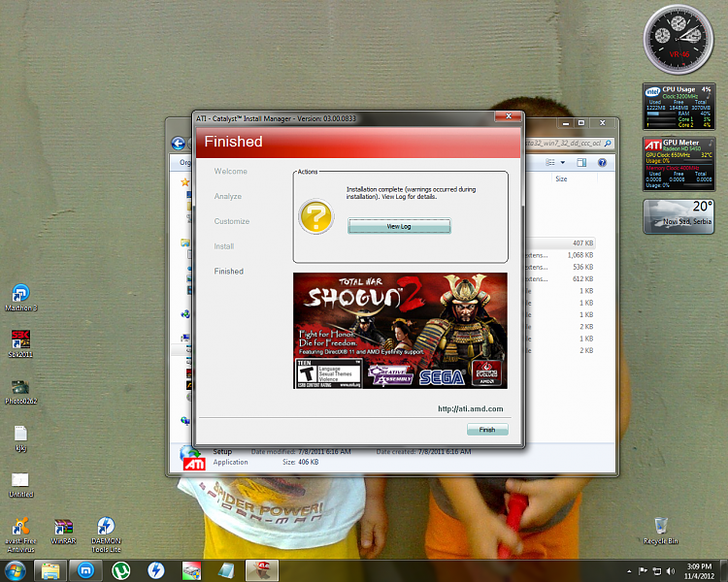The width and height of the screenshot is (728, 582).
Task: Open uTorrent taskbar icon
Action: pos(120,570)
